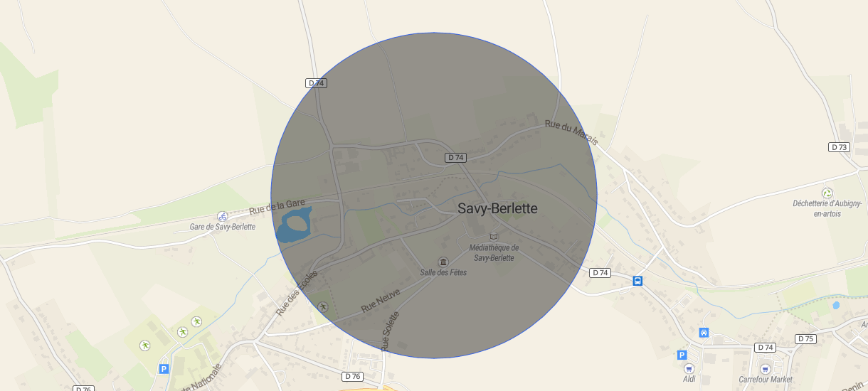Viewport: 868px width, 391px height.
Task: Open the Aldi shopping cart icon
Action: (x=689, y=368)
